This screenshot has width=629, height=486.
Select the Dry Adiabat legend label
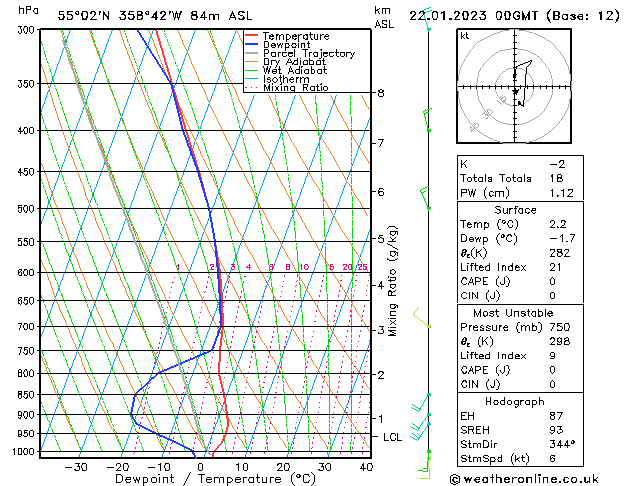294,62
